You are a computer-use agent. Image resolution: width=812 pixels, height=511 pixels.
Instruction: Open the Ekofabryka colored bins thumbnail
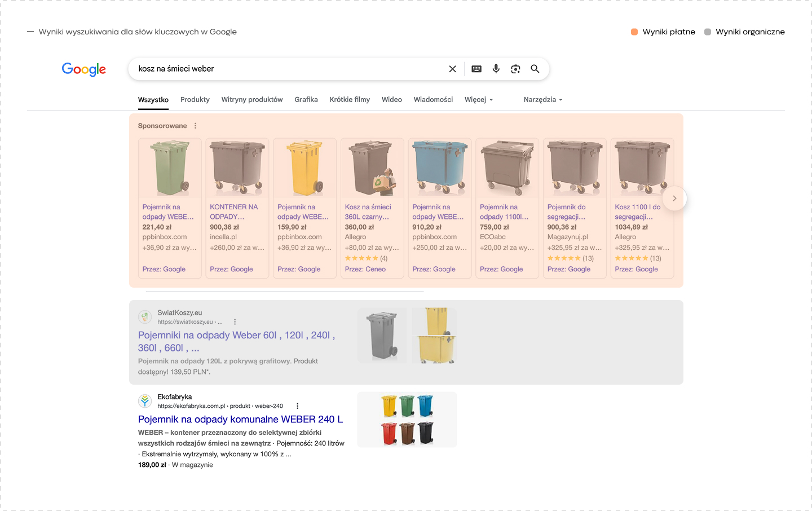coord(407,420)
